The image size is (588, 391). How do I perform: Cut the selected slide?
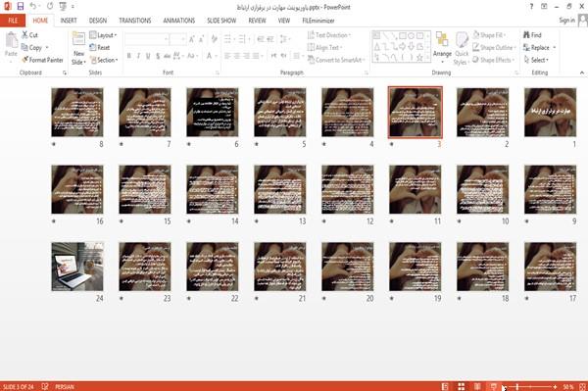[x=29, y=35]
